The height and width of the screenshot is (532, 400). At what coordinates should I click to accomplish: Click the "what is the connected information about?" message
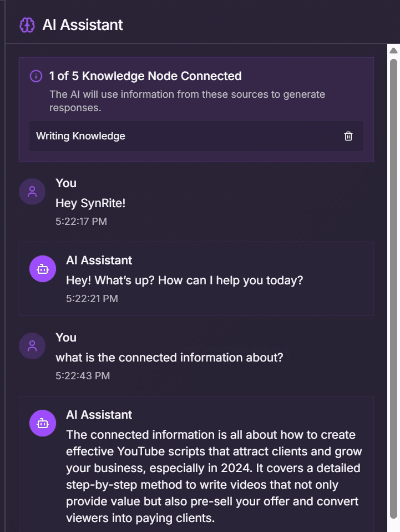(x=169, y=358)
